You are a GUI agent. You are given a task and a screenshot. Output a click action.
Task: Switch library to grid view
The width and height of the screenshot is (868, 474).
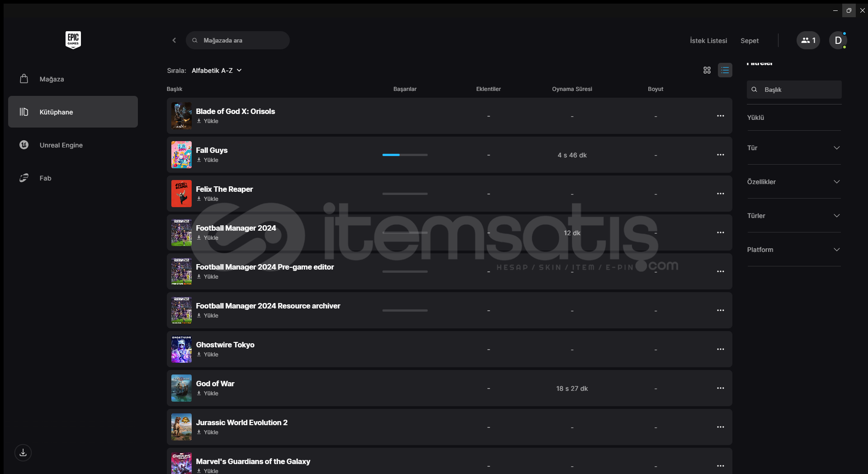[x=707, y=70]
